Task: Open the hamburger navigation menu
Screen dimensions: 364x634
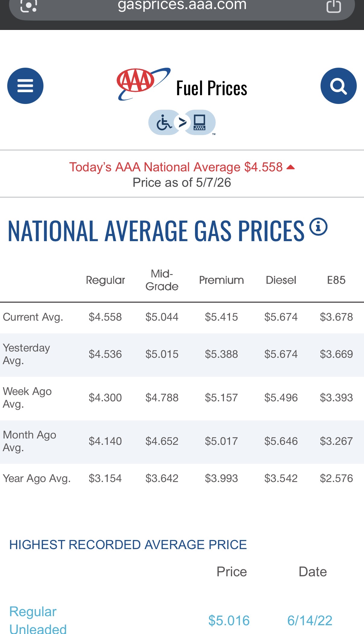Action: 25,86
